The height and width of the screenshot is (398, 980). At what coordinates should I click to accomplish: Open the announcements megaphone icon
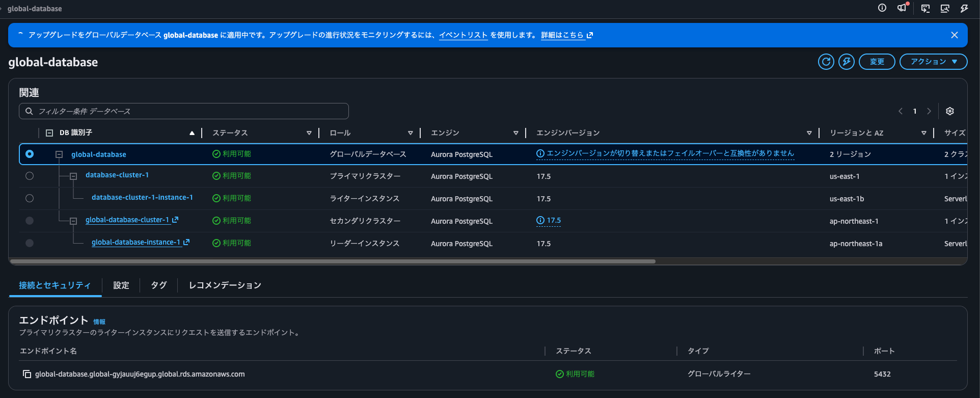(902, 8)
